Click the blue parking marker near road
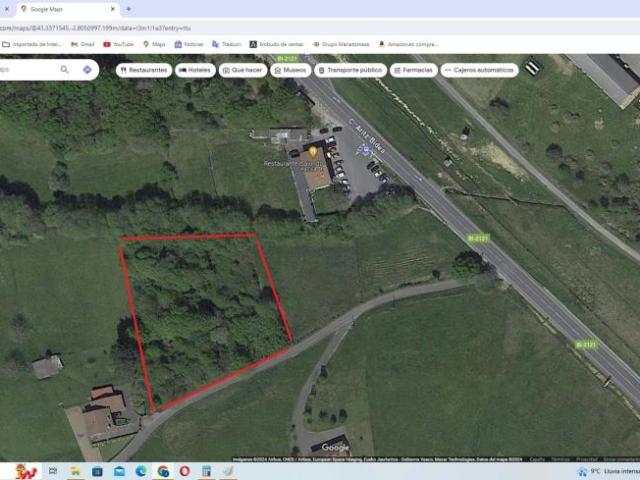This screenshot has width=640, height=480. click(366, 150)
